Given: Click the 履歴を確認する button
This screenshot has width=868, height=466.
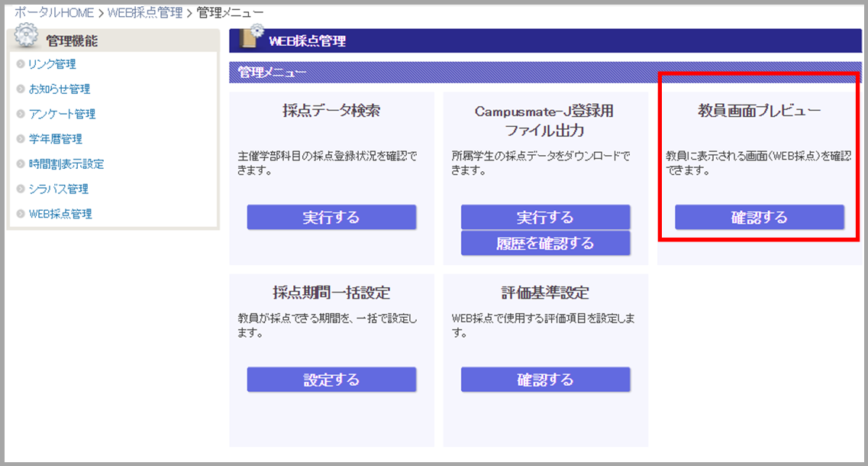Looking at the screenshot, I should pos(545,243).
